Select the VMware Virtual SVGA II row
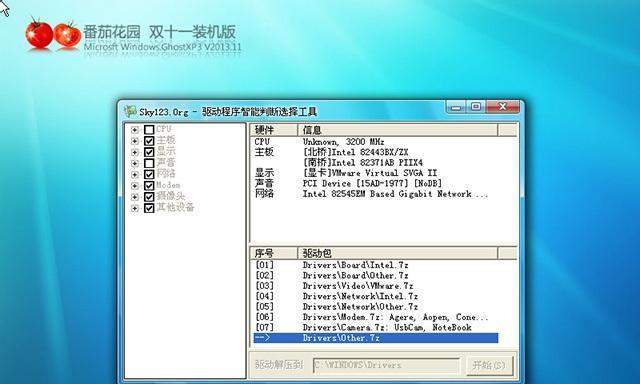This screenshot has height=384, width=640. tap(376, 173)
